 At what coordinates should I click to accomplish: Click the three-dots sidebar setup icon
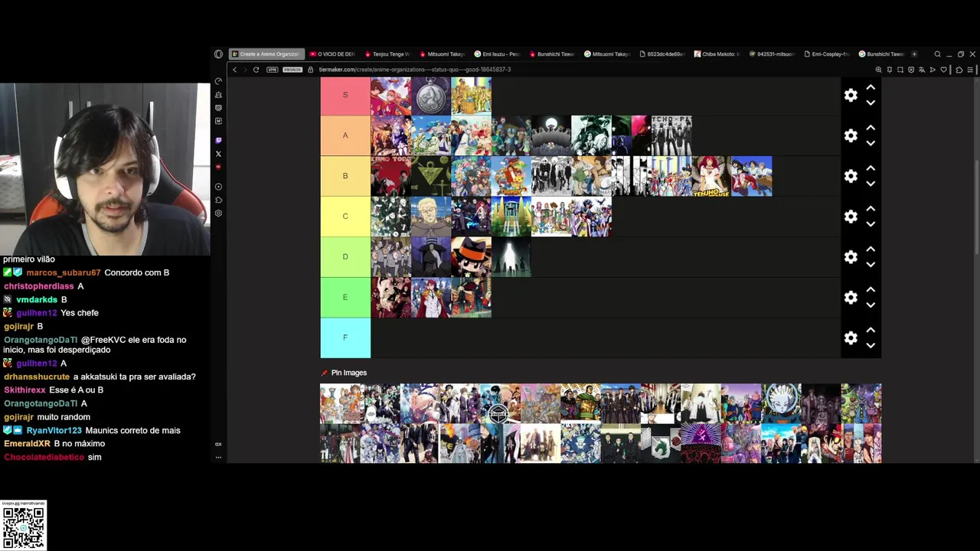[218, 457]
